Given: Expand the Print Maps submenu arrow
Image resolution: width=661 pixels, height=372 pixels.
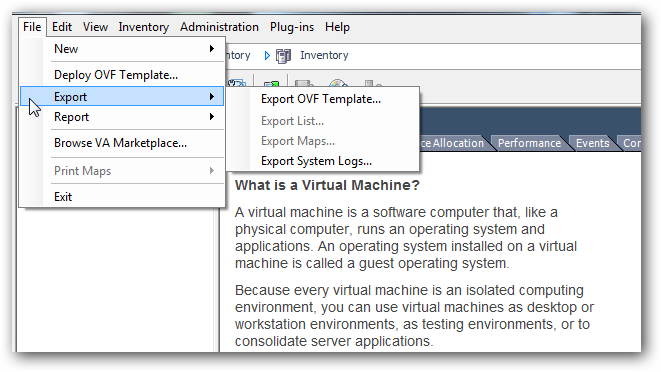Looking at the screenshot, I should (x=212, y=171).
